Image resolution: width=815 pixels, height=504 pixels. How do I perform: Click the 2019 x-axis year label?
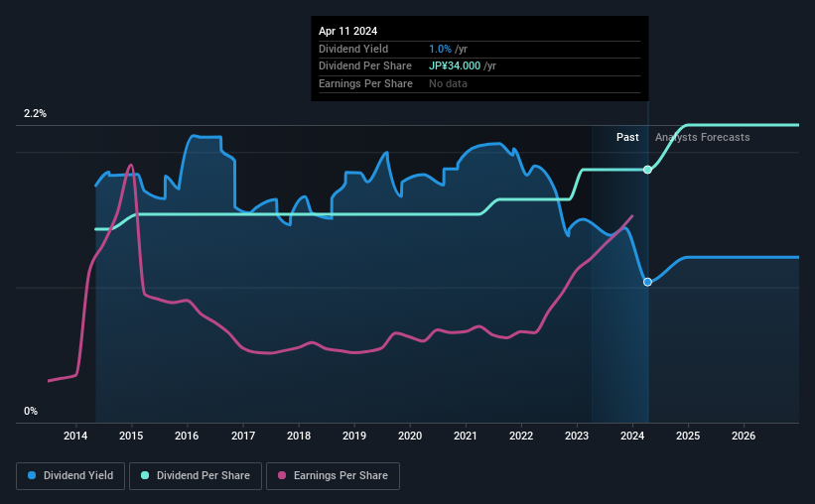(354, 436)
